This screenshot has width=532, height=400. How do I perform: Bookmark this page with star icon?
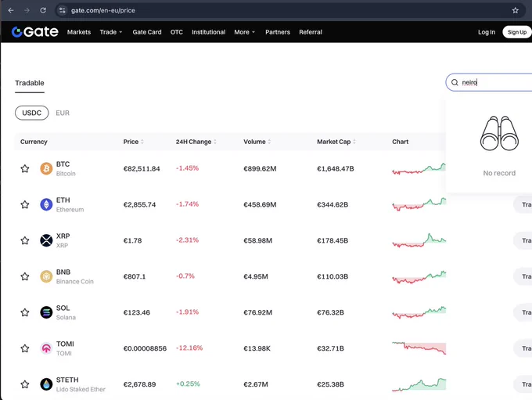pyautogui.click(x=515, y=10)
